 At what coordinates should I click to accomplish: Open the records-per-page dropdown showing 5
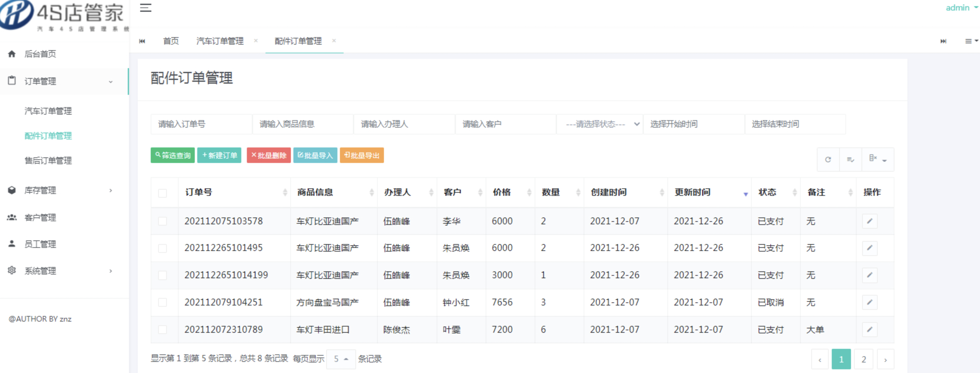click(x=341, y=359)
